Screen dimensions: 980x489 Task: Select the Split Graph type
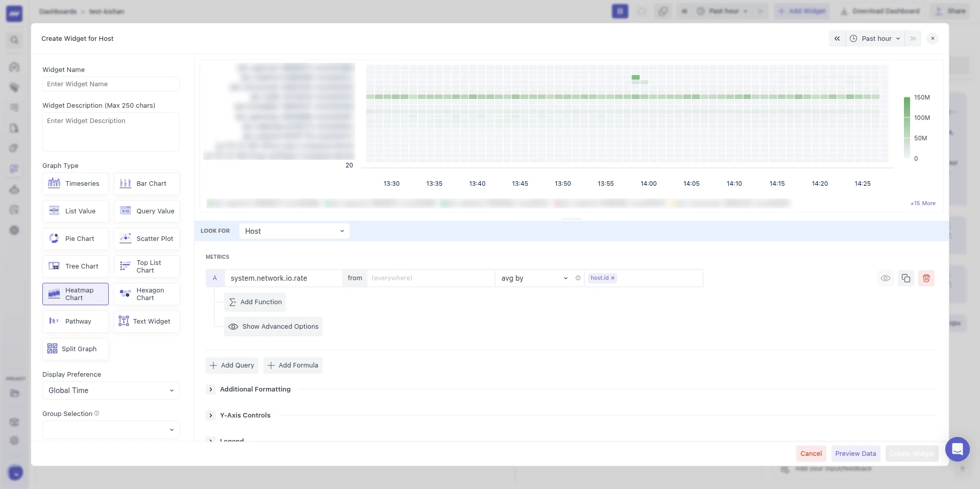[x=75, y=349]
